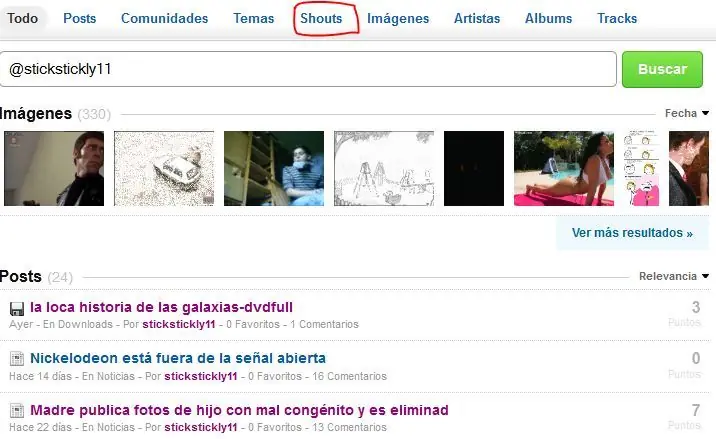Viewport: 716px width, 439px height.
Task: Click the news icon beside the Nickelodeon post
Action: coord(17,359)
